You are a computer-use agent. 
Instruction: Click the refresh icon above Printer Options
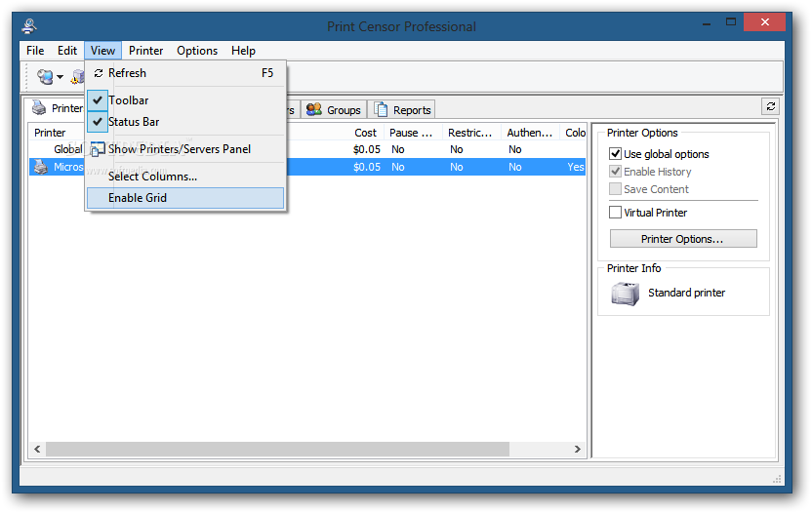771,106
